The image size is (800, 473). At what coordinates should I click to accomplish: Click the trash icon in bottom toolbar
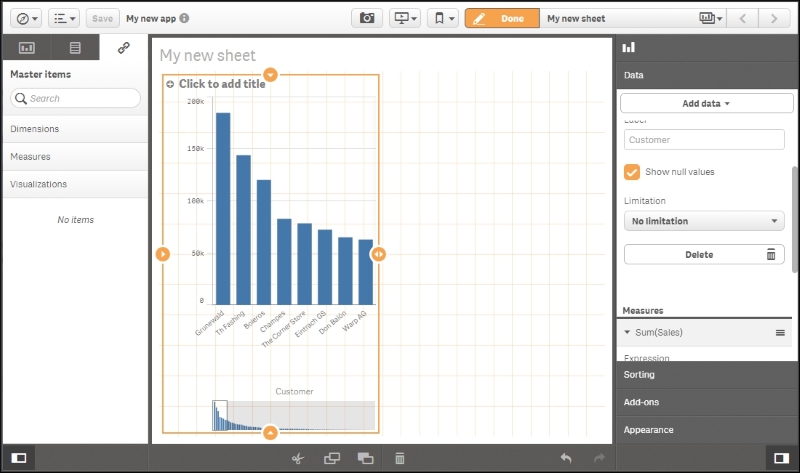tap(399, 458)
